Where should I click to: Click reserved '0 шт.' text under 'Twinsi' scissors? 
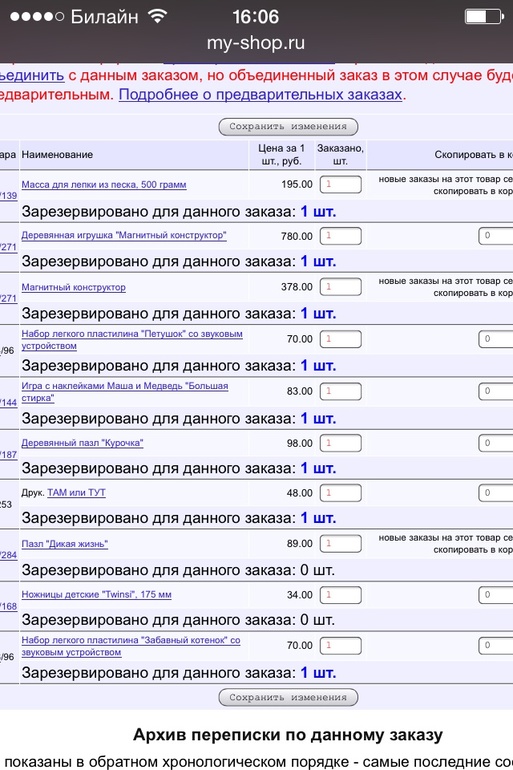coord(318,620)
